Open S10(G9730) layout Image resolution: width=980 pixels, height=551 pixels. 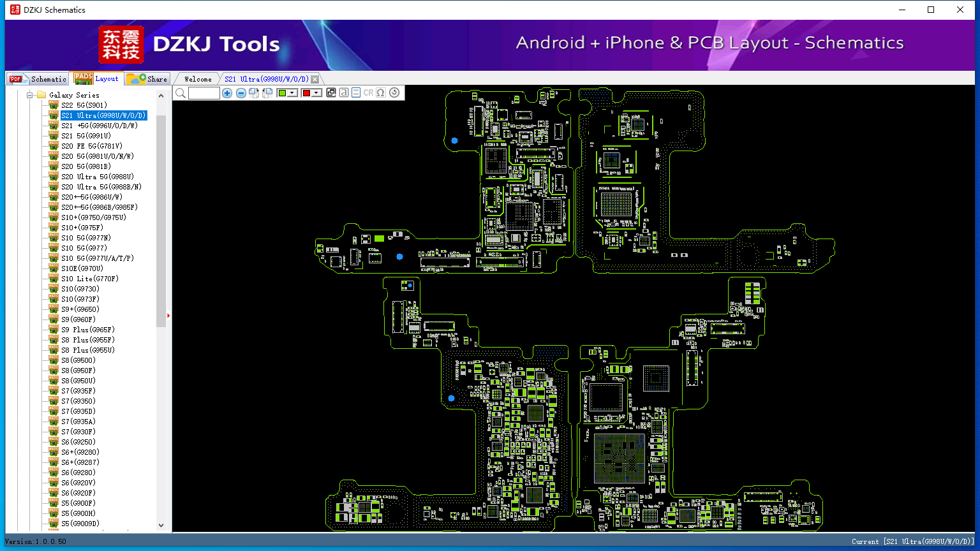coord(80,289)
